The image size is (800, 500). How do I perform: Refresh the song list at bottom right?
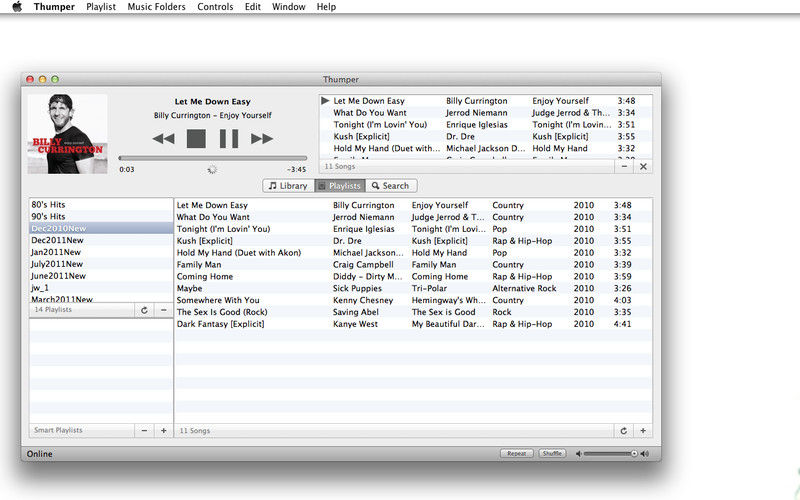pyautogui.click(x=623, y=431)
